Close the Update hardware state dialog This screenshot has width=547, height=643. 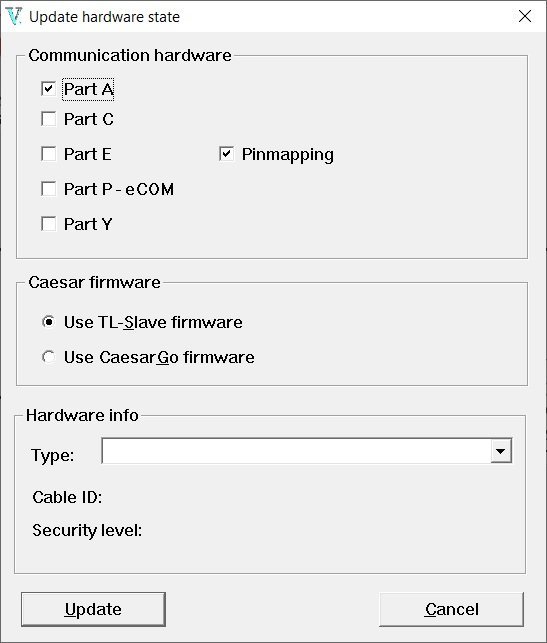pos(525,16)
